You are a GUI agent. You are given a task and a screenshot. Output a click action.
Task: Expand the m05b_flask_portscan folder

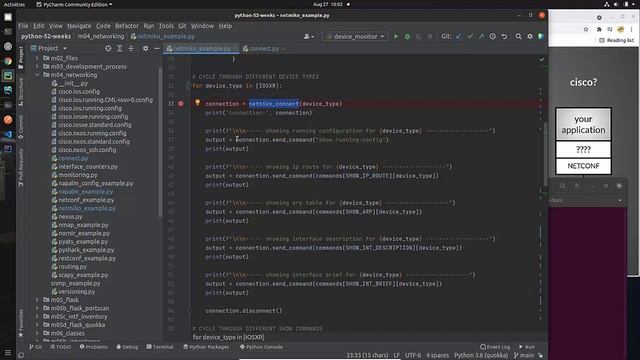[x=38, y=308]
